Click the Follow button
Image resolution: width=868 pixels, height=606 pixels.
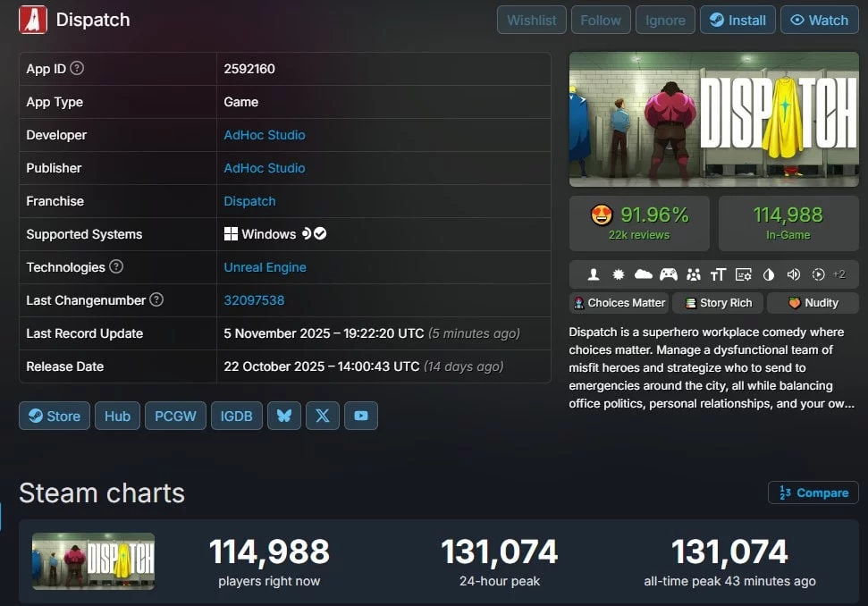pos(601,20)
